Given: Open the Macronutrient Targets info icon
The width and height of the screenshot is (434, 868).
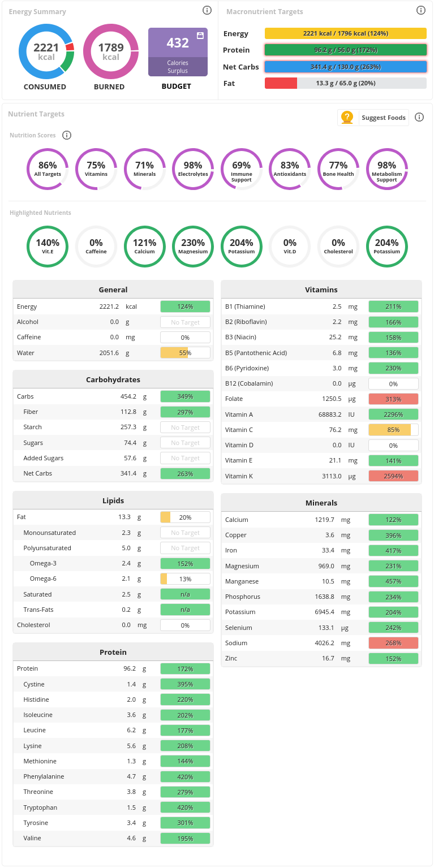Looking at the screenshot, I should pyautogui.click(x=421, y=10).
